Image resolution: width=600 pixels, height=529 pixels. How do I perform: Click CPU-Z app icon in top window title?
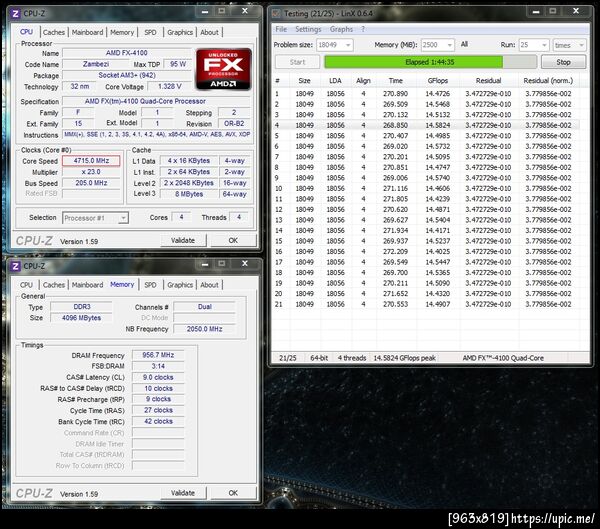[15, 14]
